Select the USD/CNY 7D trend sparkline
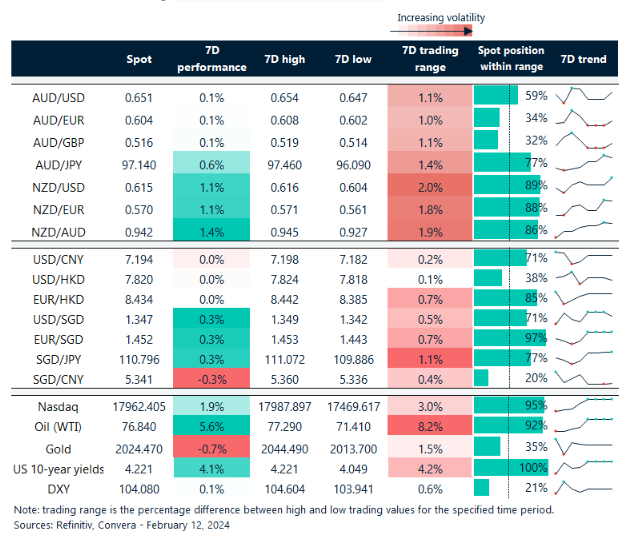 (x=584, y=259)
